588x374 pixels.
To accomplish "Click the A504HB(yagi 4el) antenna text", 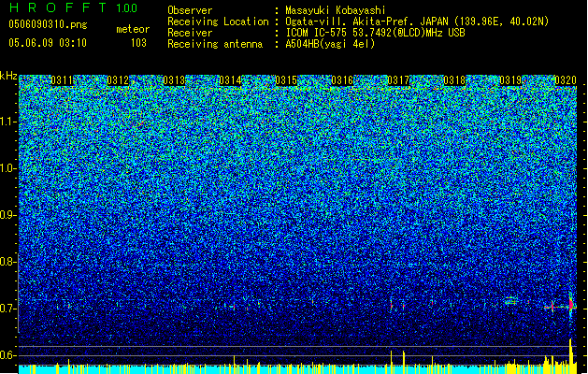I will pos(330,44).
